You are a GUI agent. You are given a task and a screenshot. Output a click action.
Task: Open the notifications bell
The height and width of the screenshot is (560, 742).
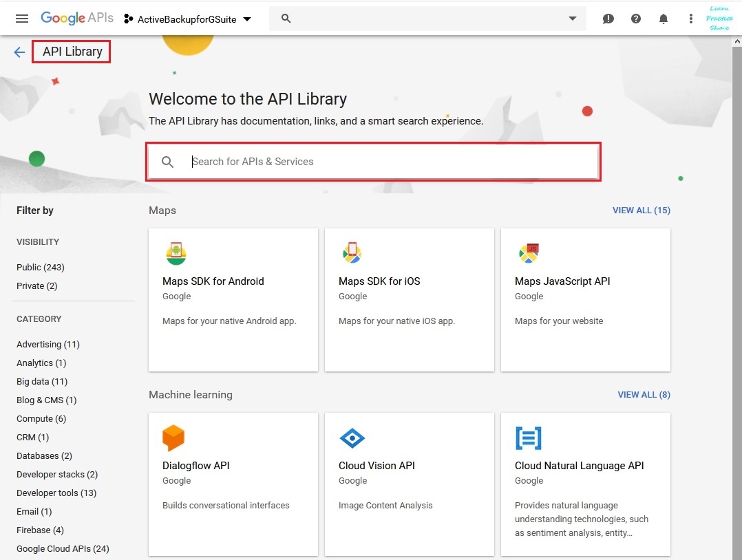pyautogui.click(x=664, y=19)
